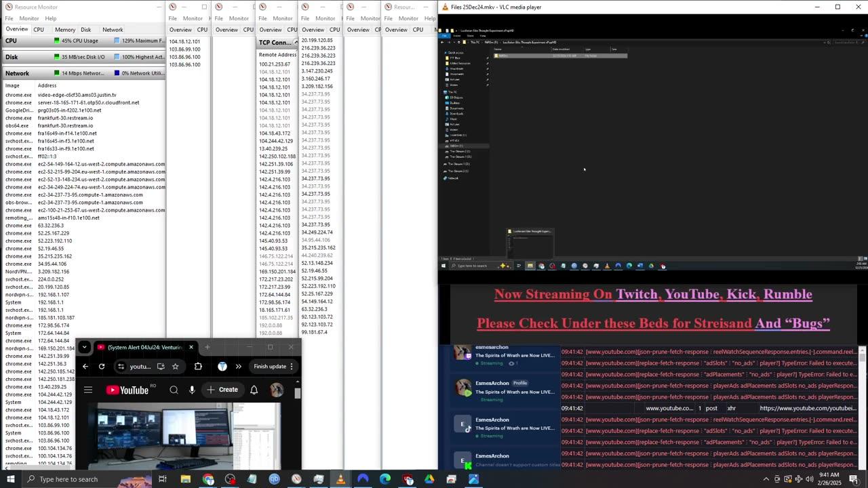Screen dimensions: 868x488
Task: Click the YouTube Create button
Action: (x=223, y=390)
